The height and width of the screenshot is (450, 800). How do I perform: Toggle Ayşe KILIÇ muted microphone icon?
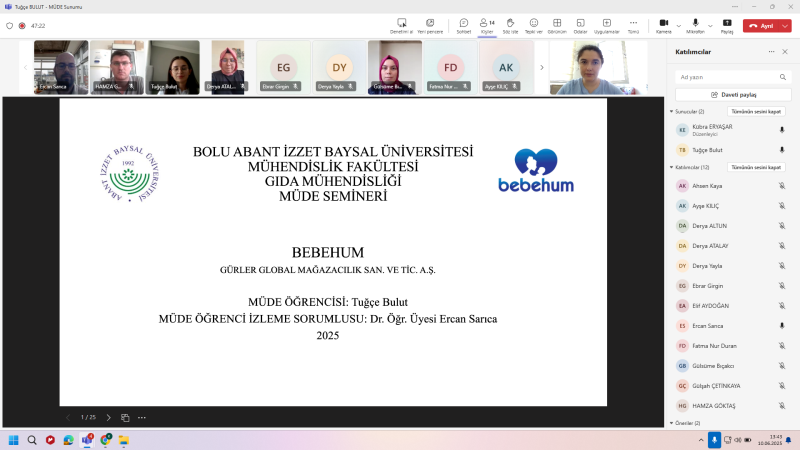(782, 206)
